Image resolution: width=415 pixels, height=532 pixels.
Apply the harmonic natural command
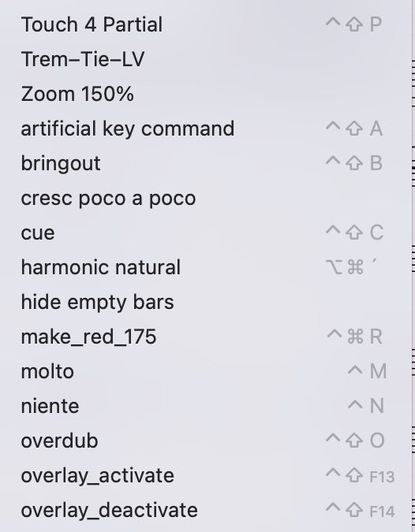pos(205,267)
